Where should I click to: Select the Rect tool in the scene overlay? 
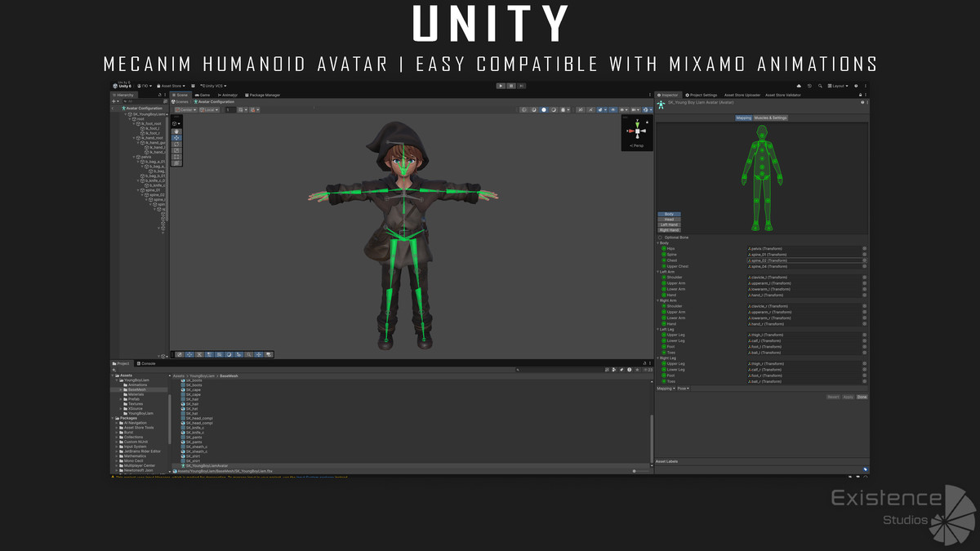[x=177, y=158]
